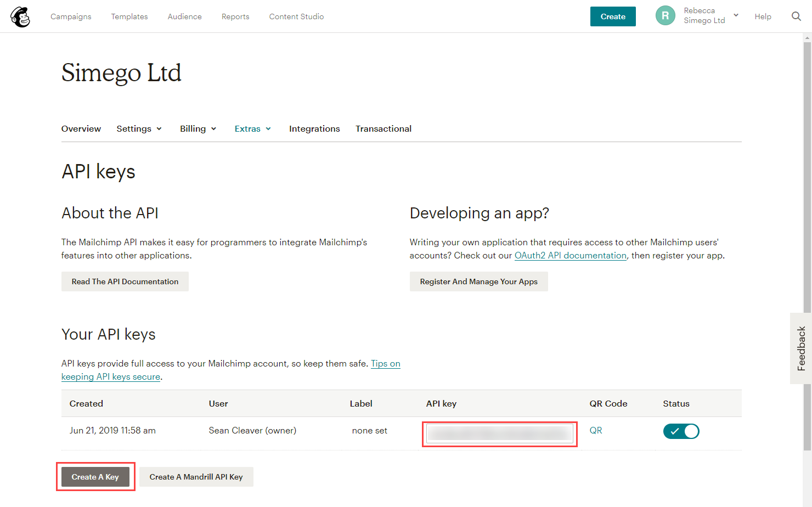Click the teal Create button

coord(613,16)
